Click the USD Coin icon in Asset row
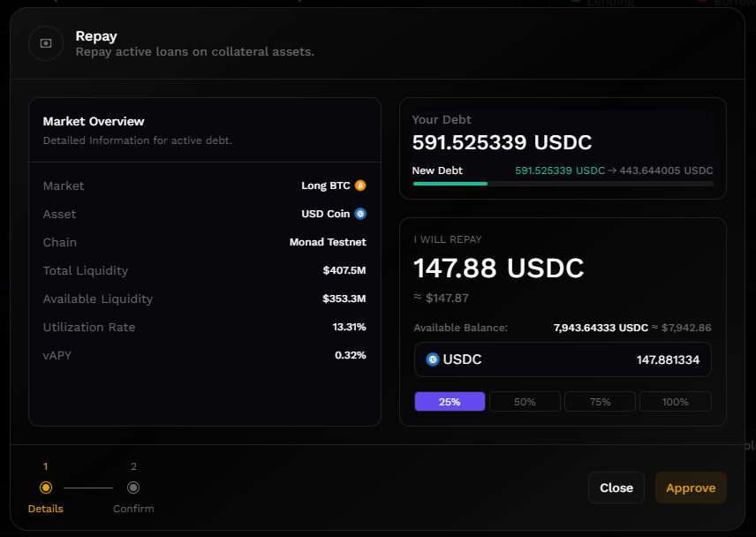The image size is (756, 537). 360,214
